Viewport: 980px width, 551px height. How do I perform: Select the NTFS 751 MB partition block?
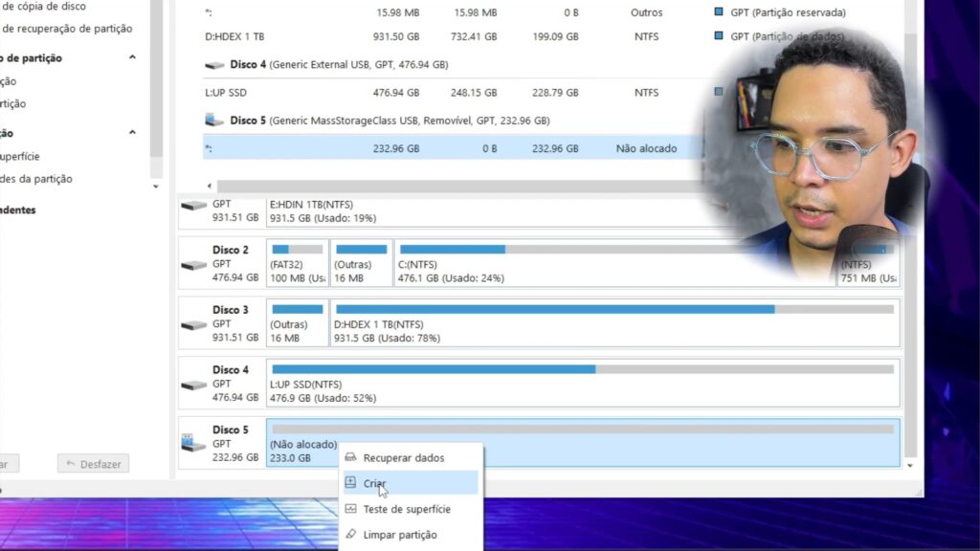coord(869,263)
